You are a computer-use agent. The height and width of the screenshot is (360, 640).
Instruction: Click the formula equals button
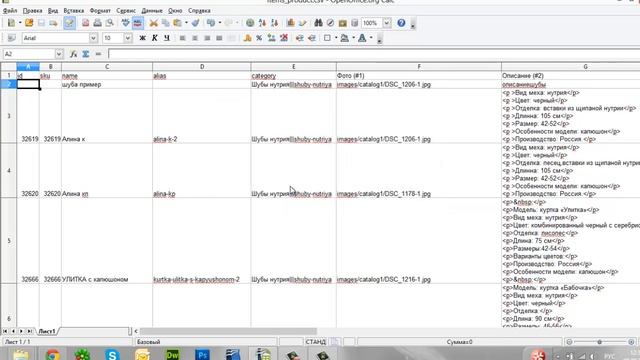pyautogui.click(x=98, y=54)
